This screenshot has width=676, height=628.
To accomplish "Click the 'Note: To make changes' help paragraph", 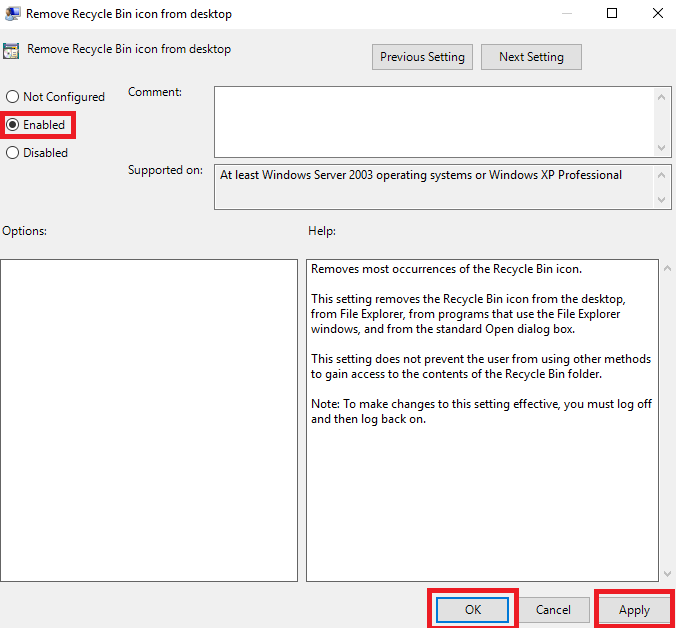I will [x=481, y=411].
